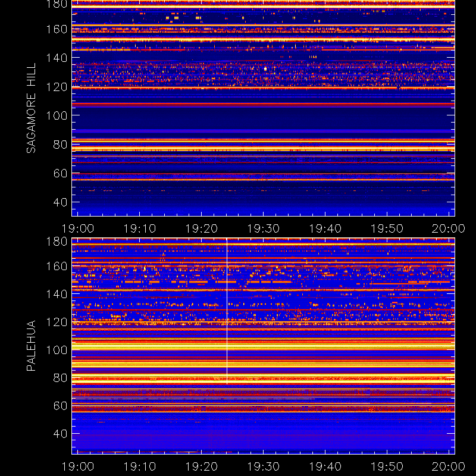
Task: Click 19:50 on the Palehua time axis
Action: pyautogui.click(x=387, y=466)
